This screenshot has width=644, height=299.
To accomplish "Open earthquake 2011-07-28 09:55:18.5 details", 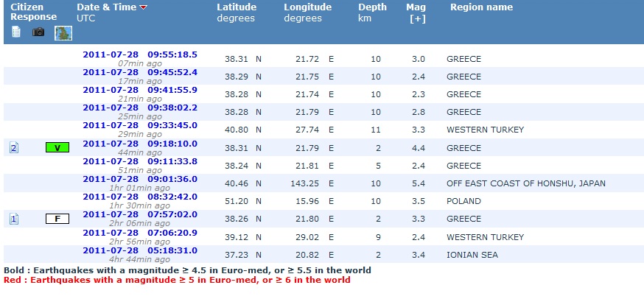I will [x=139, y=54].
